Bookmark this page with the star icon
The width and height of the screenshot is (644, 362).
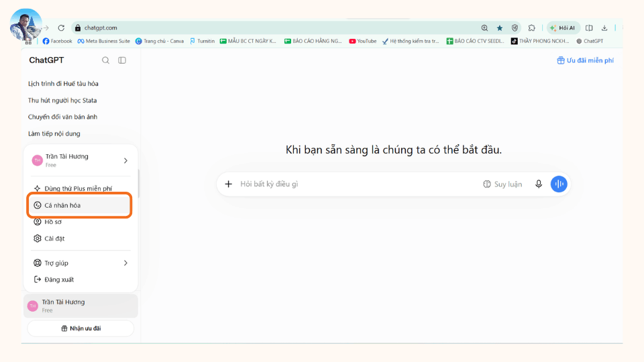click(x=499, y=28)
